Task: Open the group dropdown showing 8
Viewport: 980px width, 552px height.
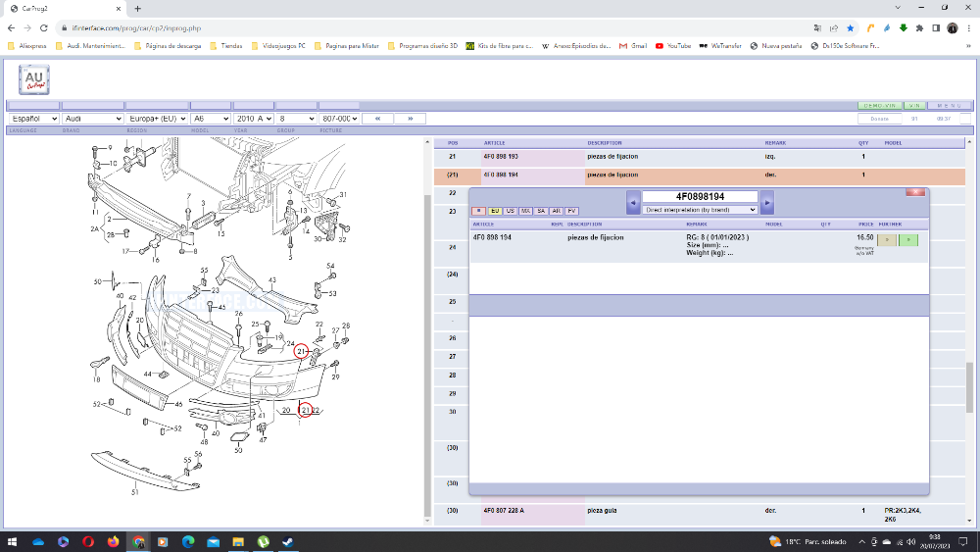Action: coord(297,119)
